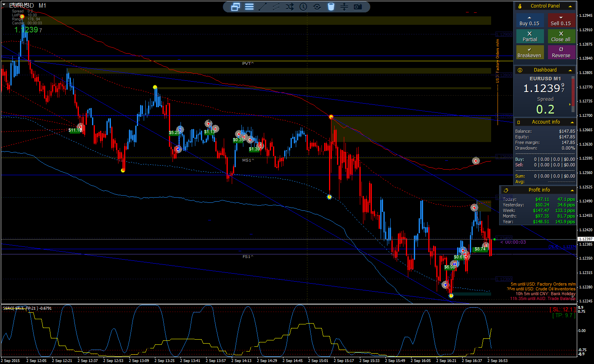Click the eye-shaped sync icon in toolbar
This screenshot has height=364, width=594.
click(317, 7)
